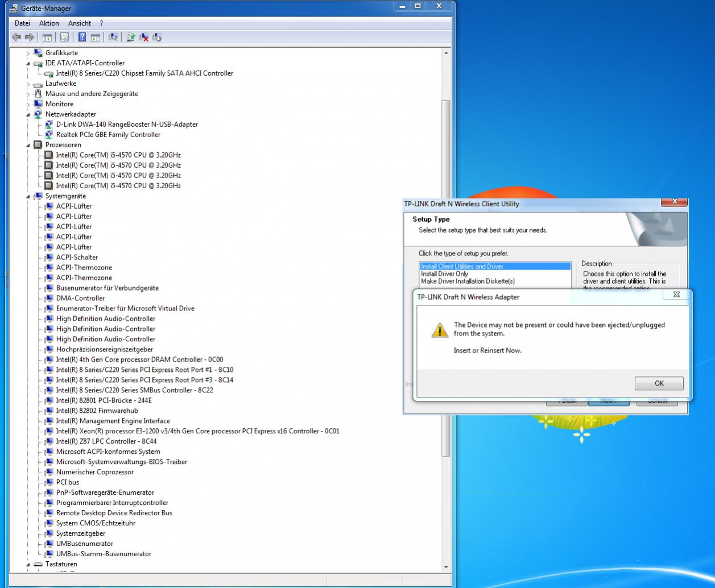This screenshot has height=588, width=715.
Task: Click the Numerischer Coprozessor device icon
Action: coord(49,473)
